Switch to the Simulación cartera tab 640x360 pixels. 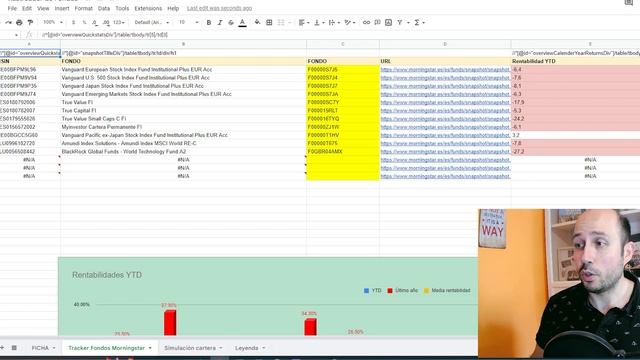[x=190, y=348]
